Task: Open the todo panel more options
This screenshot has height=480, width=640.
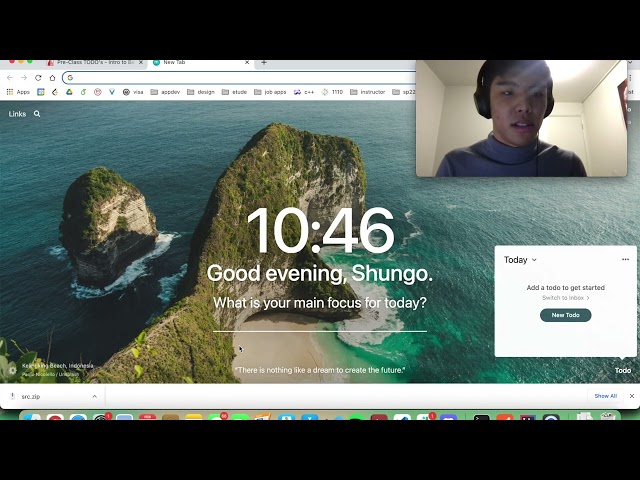Action: (x=625, y=259)
